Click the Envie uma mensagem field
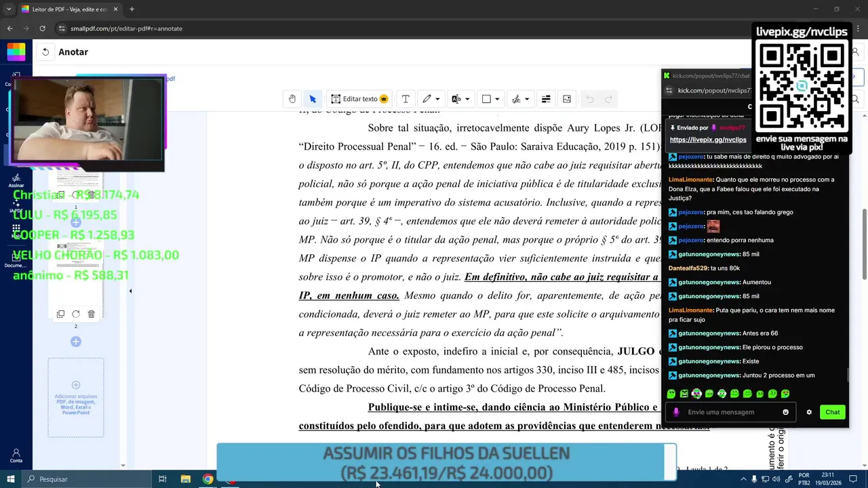868x488 pixels. pyautogui.click(x=731, y=412)
